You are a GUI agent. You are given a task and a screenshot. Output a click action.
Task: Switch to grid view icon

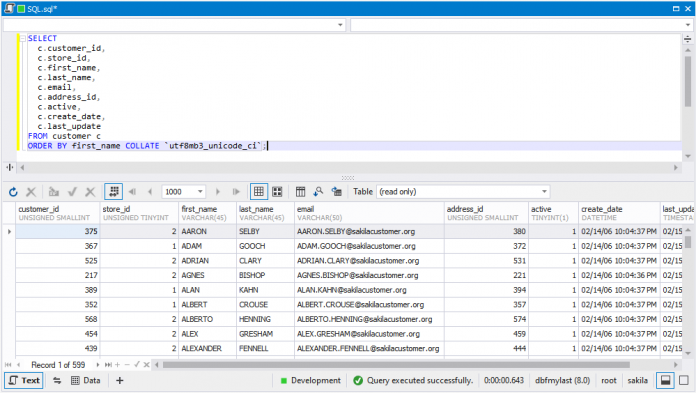(x=259, y=192)
